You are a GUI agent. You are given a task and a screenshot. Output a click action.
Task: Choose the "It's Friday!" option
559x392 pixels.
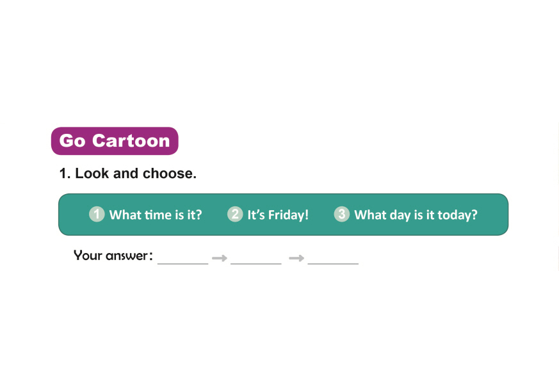click(278, 215)
